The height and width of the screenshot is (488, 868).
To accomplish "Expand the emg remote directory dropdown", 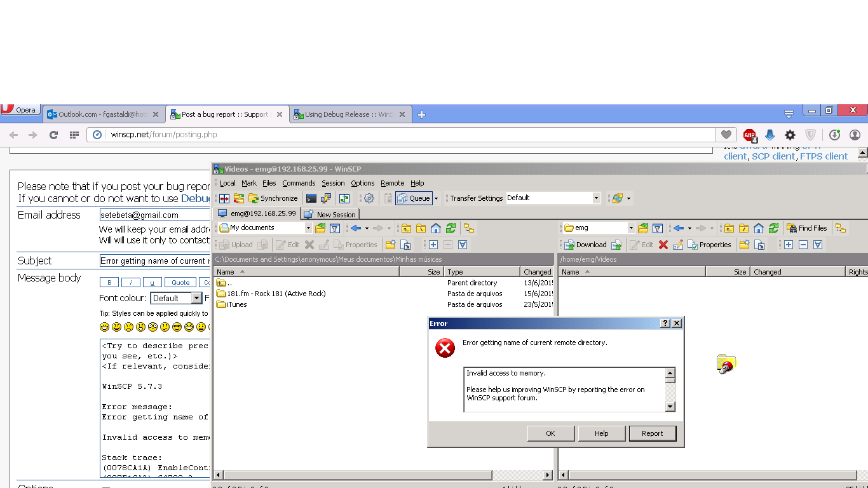I will coord(630,228).
